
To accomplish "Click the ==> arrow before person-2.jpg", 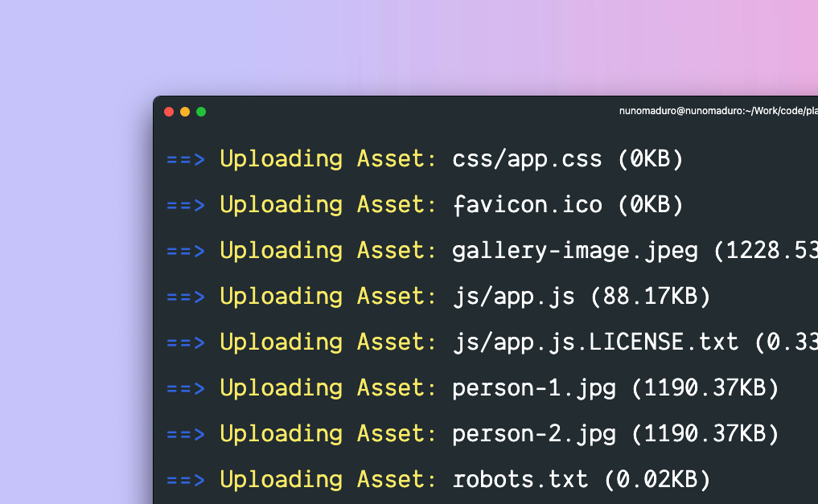I will pos(186,433).
